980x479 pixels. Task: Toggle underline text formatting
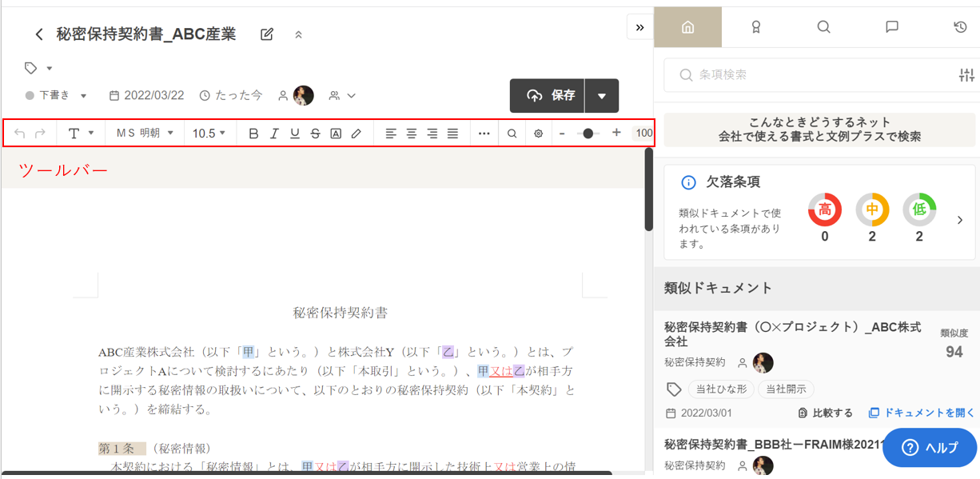[x=295, y=134]
